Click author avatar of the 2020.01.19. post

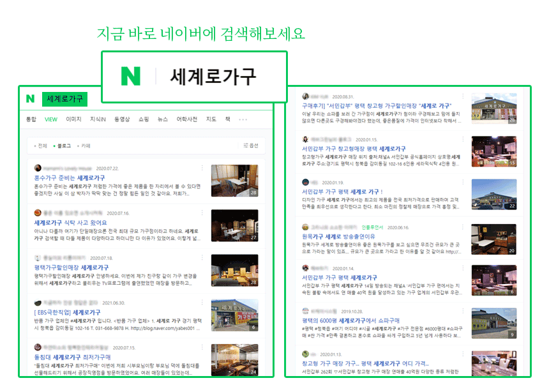[x=306, y=183]
